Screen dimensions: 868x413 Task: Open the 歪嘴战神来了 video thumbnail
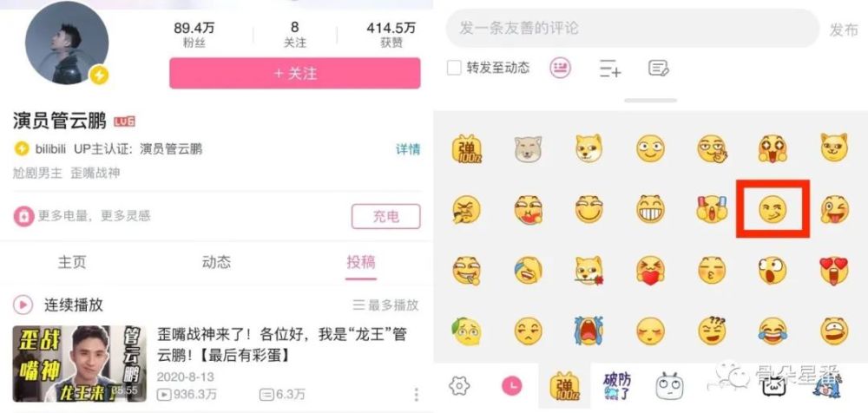79,364
